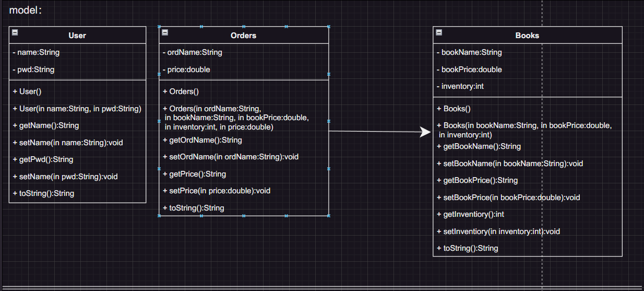Click the '- name:String' attribute in User

[36, 52]
